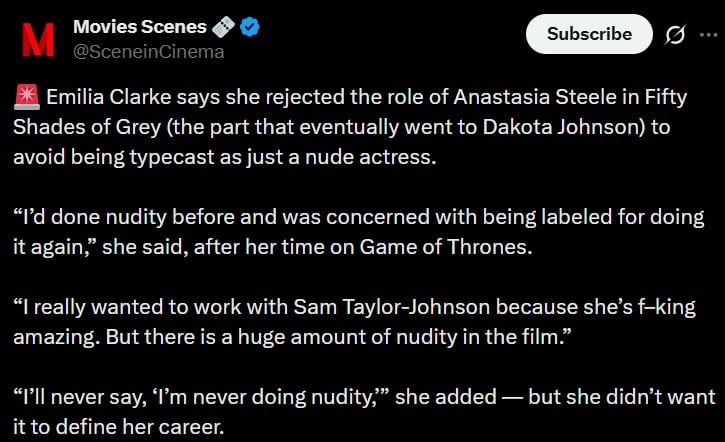
Task: Click the red M profile avatar
Action: [38, 38]
